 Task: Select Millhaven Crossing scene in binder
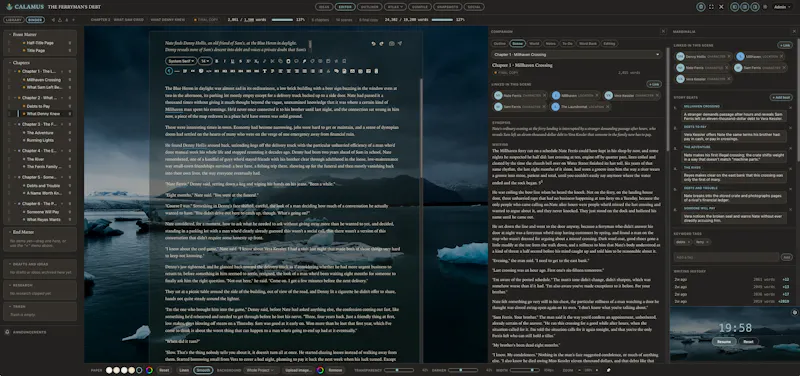(x=43, y=80)
